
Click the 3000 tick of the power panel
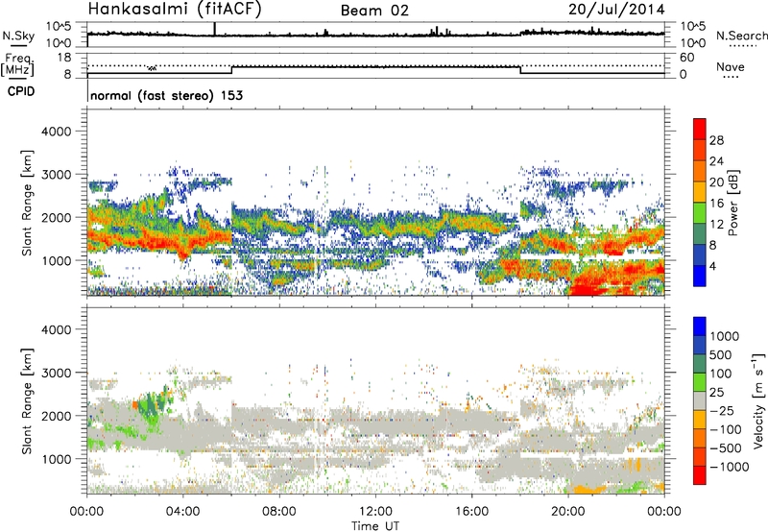click(x=56, y=175)
